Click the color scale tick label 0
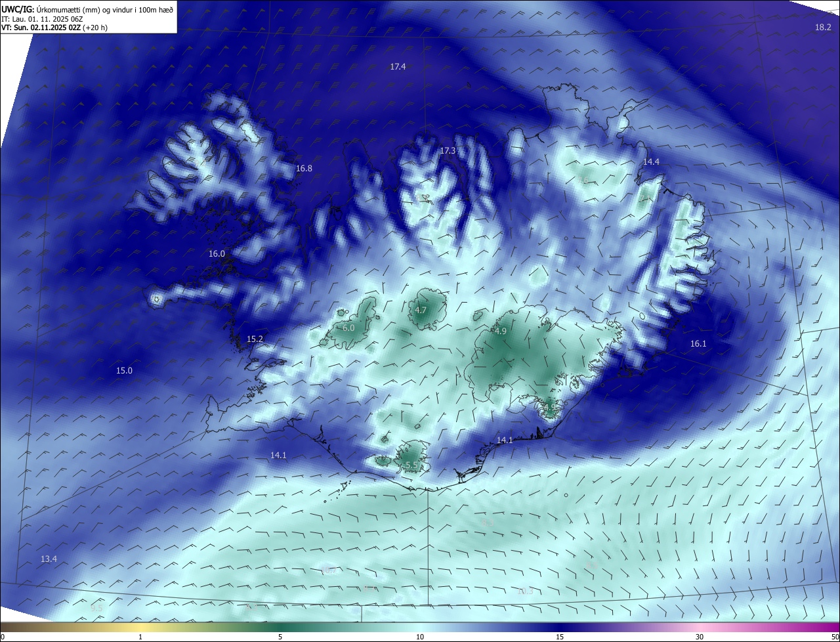The width and height of the screenshot is (840, 642). click(x=3, y=637)
